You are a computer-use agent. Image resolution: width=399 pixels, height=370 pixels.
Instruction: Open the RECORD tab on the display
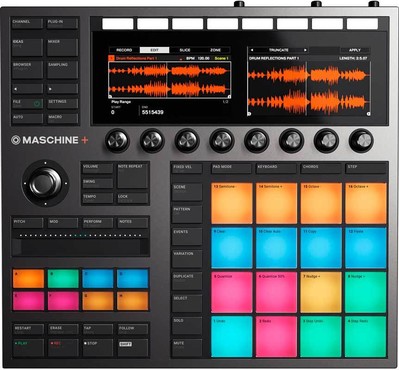click(x=124, y=50)
